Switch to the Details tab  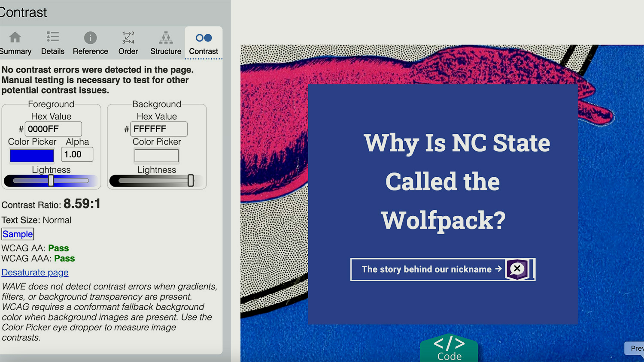(x=53, y=43)
